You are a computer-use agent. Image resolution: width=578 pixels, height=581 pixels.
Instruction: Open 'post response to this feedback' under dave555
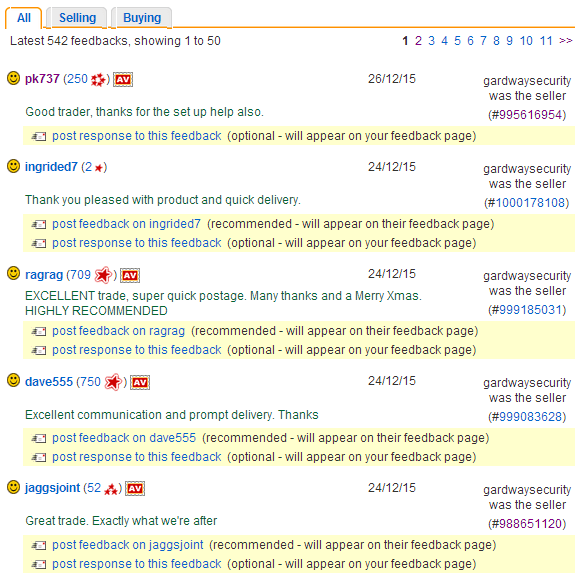pos(136,457)
